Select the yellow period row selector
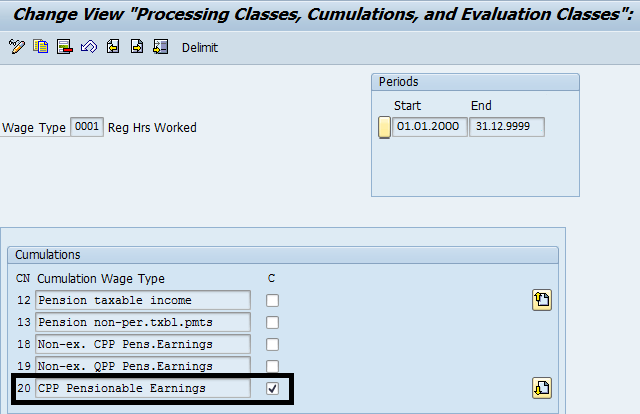This screenshot has height=414, width=640. [x=384, y=127]
